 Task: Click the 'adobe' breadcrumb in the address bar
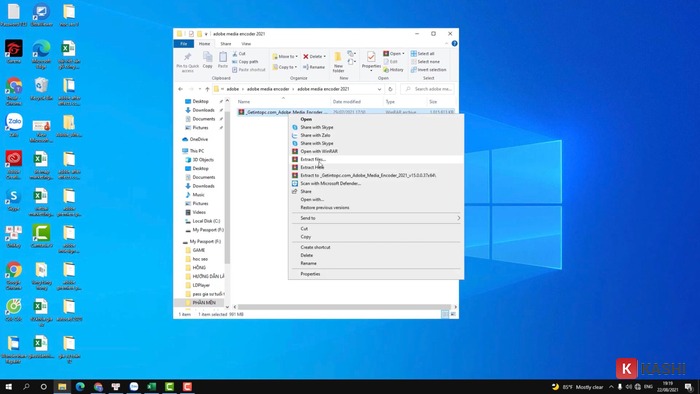click(x=233, y=89)
